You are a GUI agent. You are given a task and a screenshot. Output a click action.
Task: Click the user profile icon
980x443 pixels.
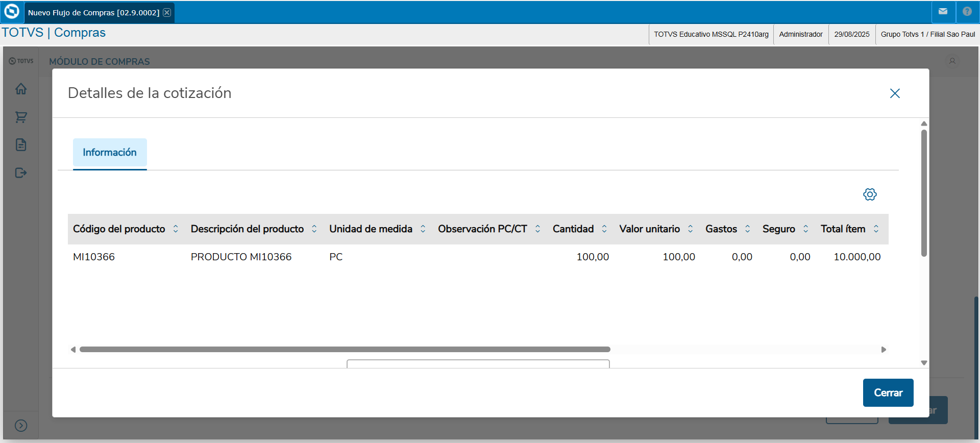coord(952,61)
